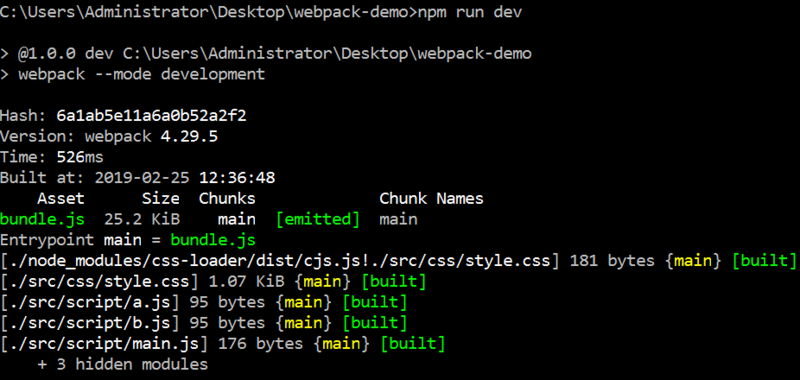Click the hash value 6a1ab5e11a6a0b52a2f2
This screenshot has height=380, width=800.
tap(152, 116)
